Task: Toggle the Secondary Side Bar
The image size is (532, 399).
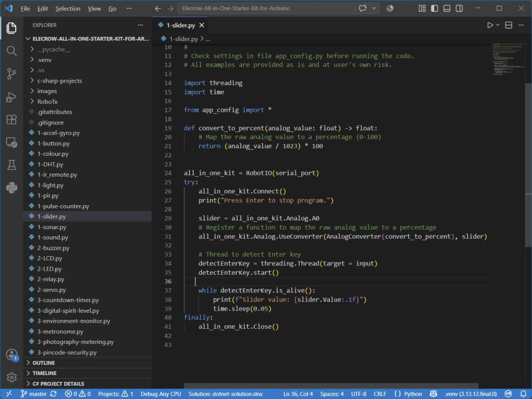Action: pos(459,8)
